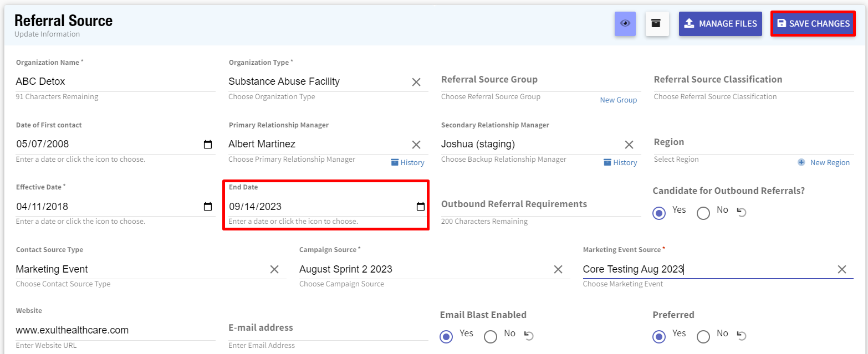Set Email Blast Enabled to No
Viewport: 868px width, 354px height.
pyautogui.click(x=491, y=336)
